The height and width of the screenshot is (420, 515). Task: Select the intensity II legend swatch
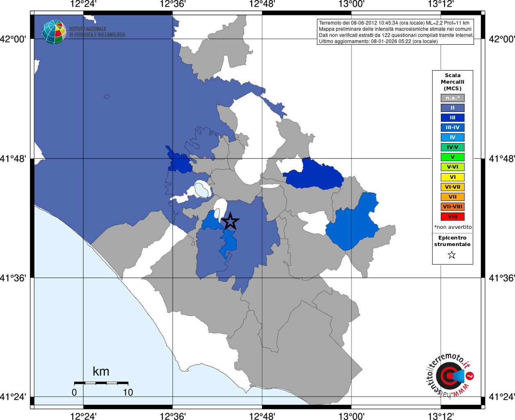(453, 108)
